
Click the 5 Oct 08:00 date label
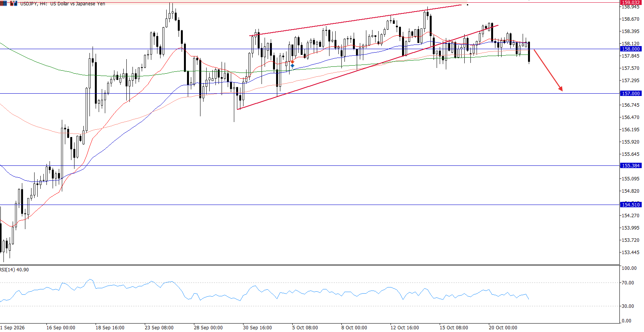click(305, 327)
